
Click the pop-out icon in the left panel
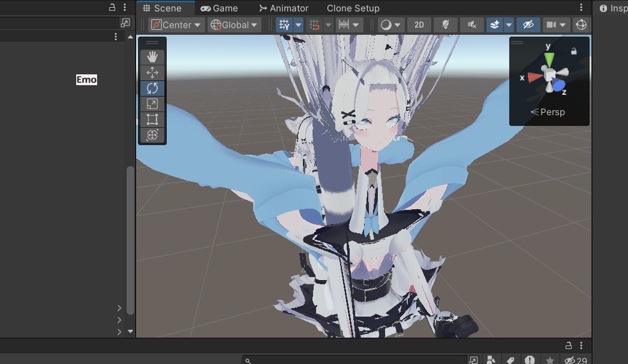point(125,23)
